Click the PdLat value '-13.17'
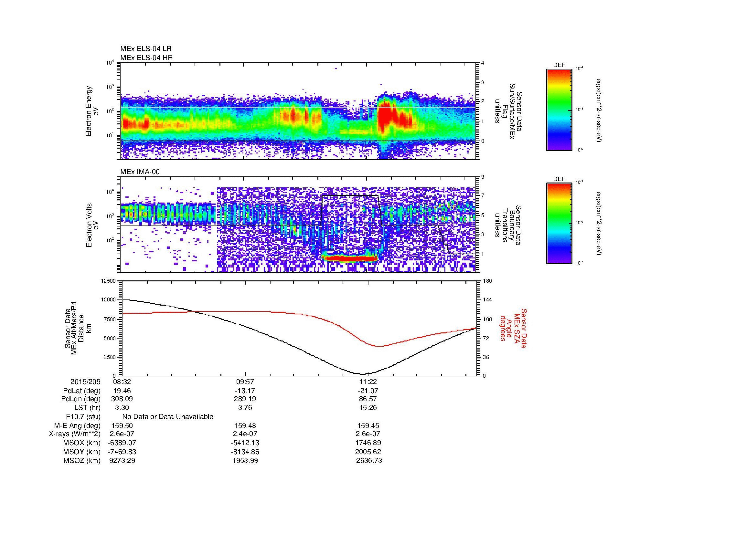Image resolution: width=756 pixels, height=534 pixels. coord(245,391)
